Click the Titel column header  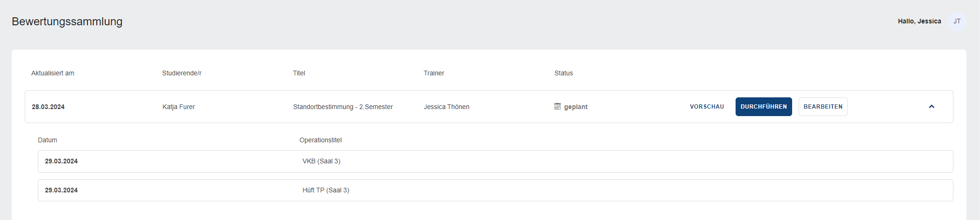(299, 73)
